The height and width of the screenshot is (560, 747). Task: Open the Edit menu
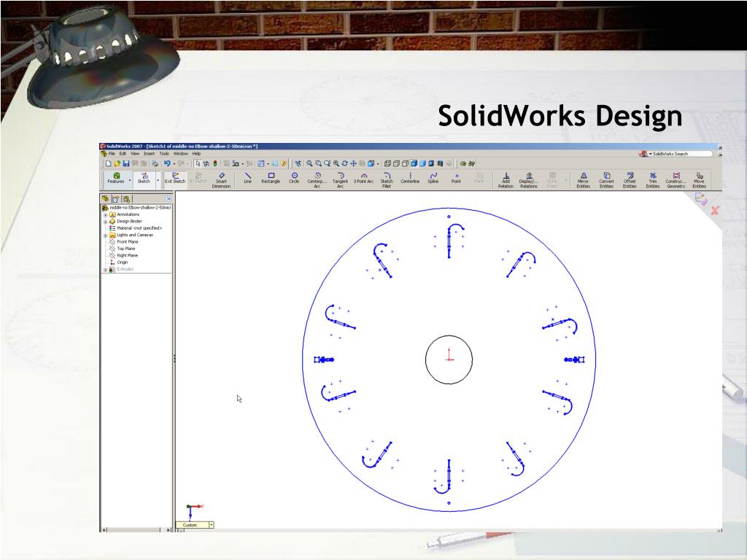pyautogui.click(x=123, y=154)
